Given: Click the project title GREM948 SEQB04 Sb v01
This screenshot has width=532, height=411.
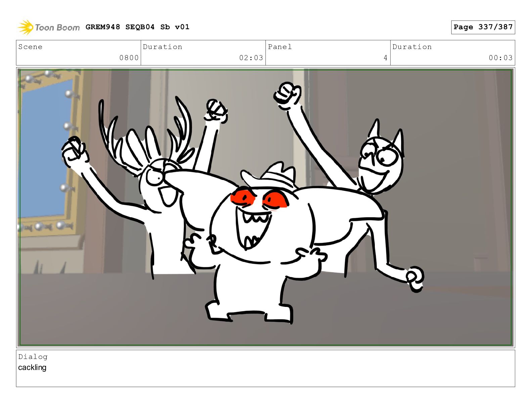Looking at the screenshot, I should pos(137,27).
